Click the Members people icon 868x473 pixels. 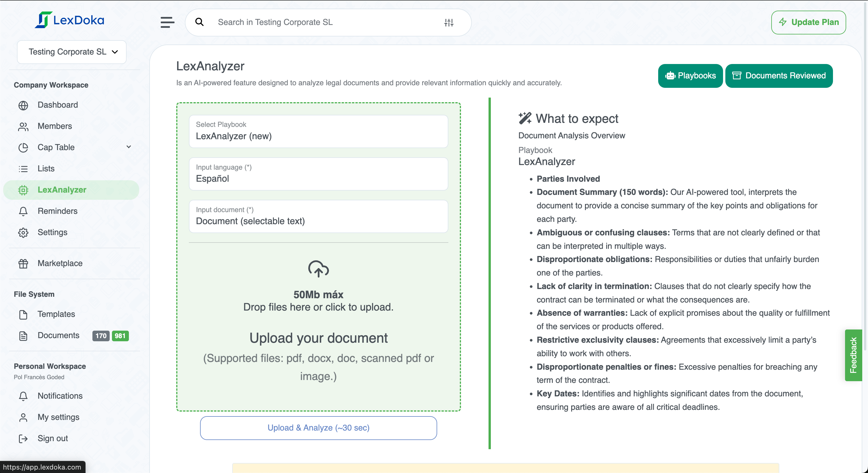click(x=23, y=127)
